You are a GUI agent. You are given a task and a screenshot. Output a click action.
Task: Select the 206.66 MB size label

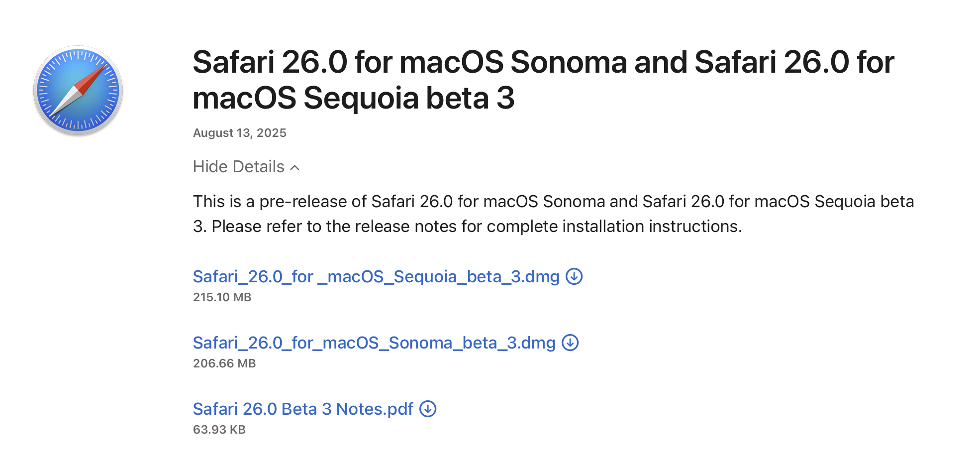point(224,363)
